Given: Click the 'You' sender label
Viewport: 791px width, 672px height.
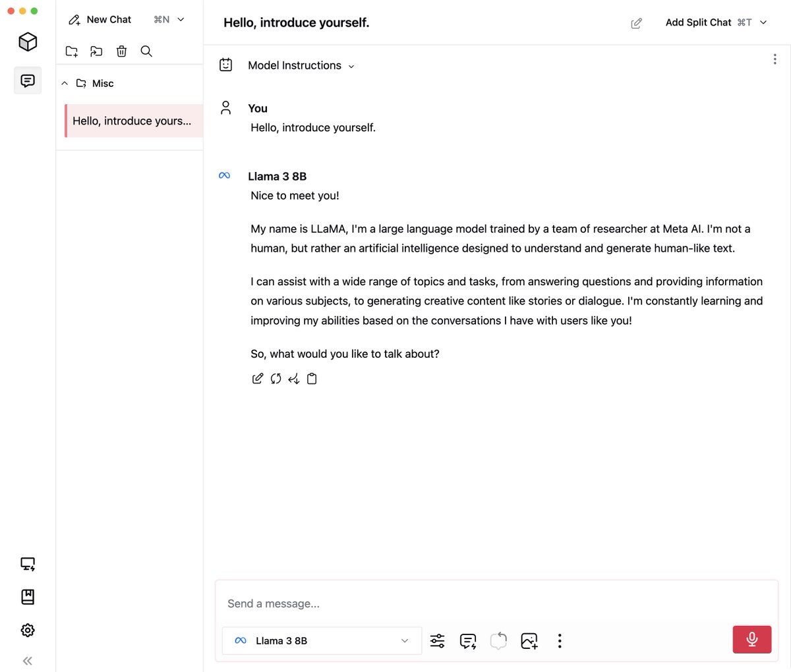Looking at the screenshot, I should pos(258,109).
